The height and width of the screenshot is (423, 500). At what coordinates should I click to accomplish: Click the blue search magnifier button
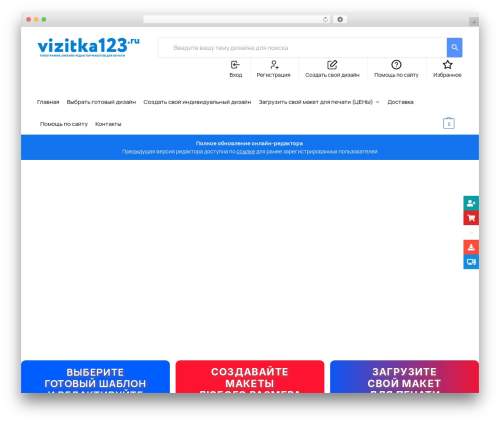pos(454,48)
